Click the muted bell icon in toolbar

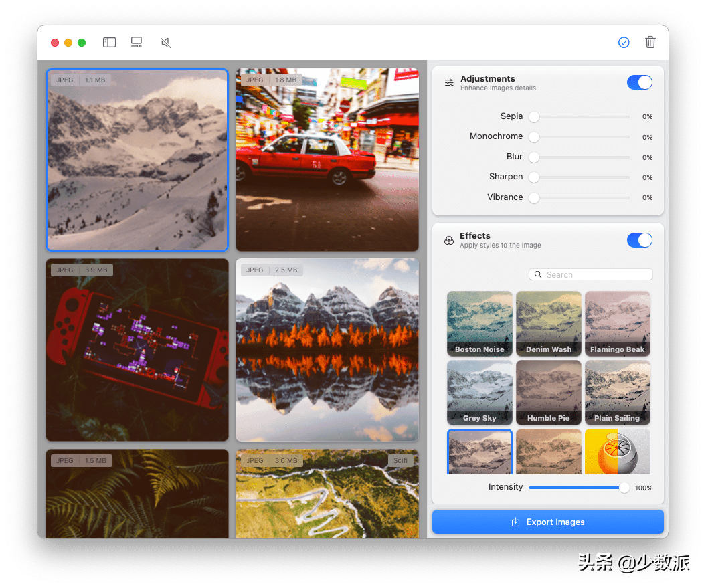[166, 43]
